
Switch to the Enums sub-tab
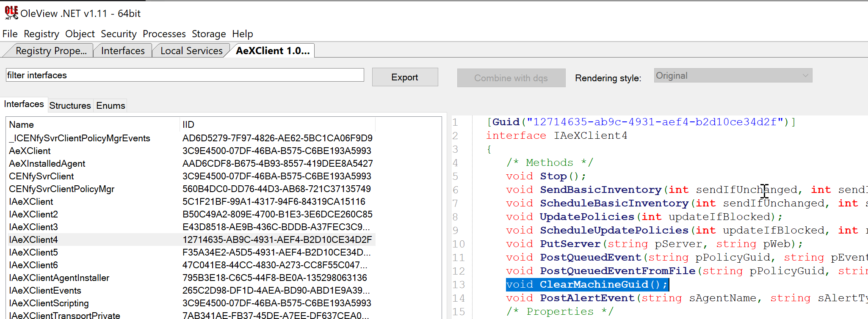click(111, 105)
